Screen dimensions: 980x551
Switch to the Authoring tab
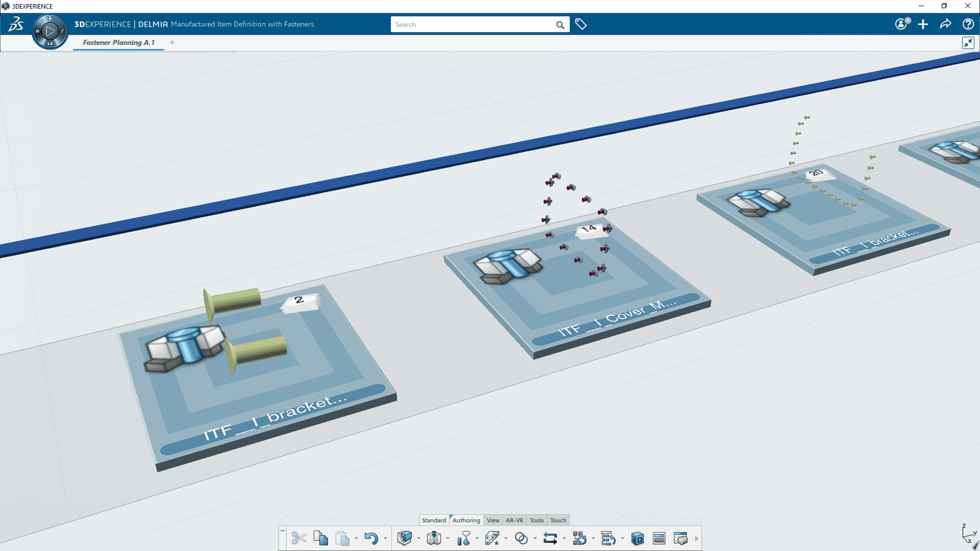[467, 519]
